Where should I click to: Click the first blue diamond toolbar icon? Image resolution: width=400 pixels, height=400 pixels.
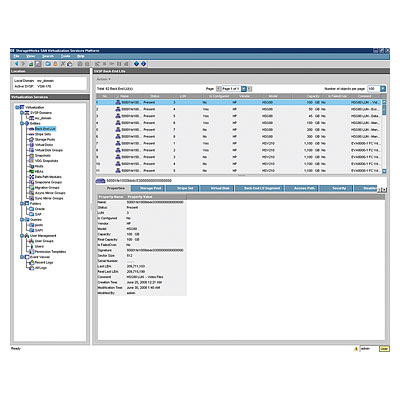coord(136,64)
